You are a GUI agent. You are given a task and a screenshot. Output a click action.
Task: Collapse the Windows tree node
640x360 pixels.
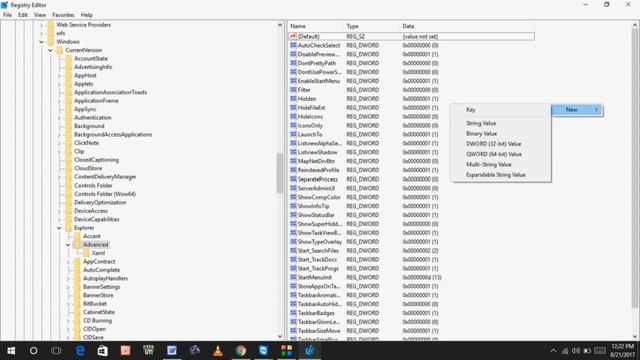point(41,42)
